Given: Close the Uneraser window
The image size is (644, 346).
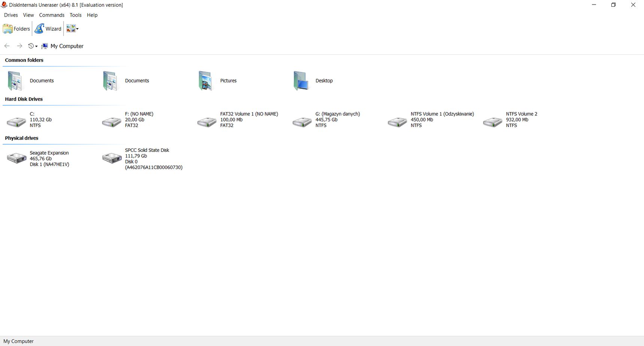Looking at the screenshot, I should coord(633,5).
